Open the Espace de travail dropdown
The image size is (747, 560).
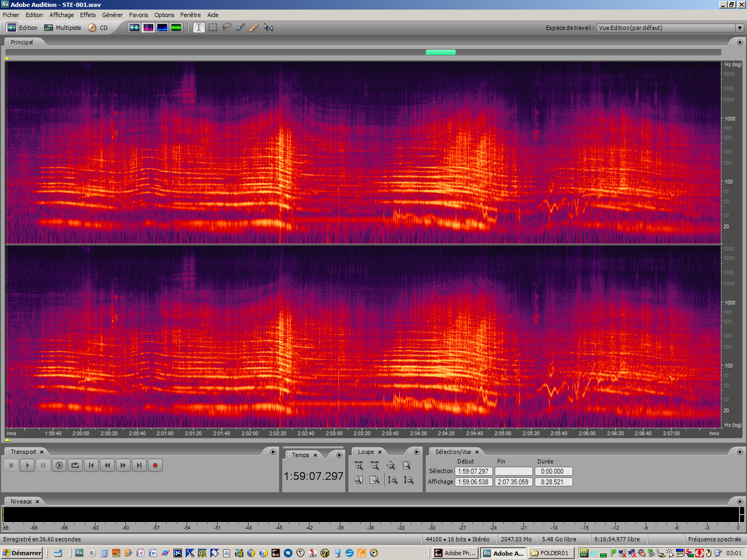[740, 28]
